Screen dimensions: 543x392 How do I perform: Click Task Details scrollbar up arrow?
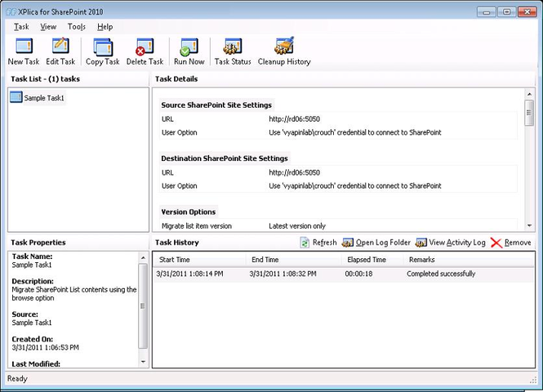tap(529, 94)
